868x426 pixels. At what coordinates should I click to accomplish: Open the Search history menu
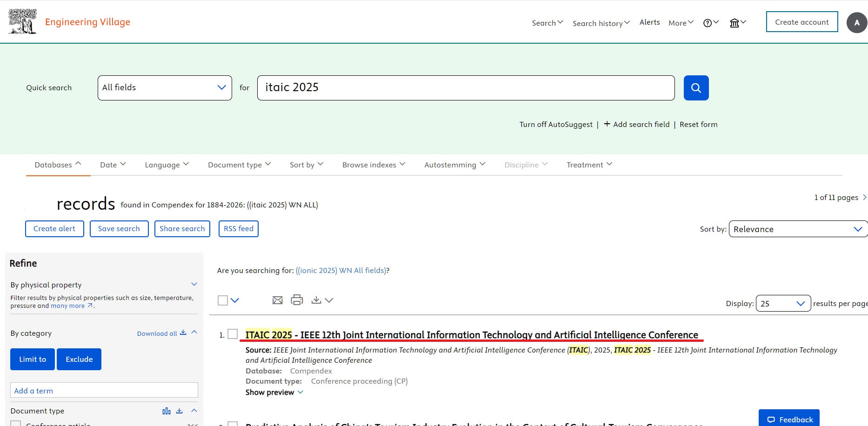coord(601,23)
